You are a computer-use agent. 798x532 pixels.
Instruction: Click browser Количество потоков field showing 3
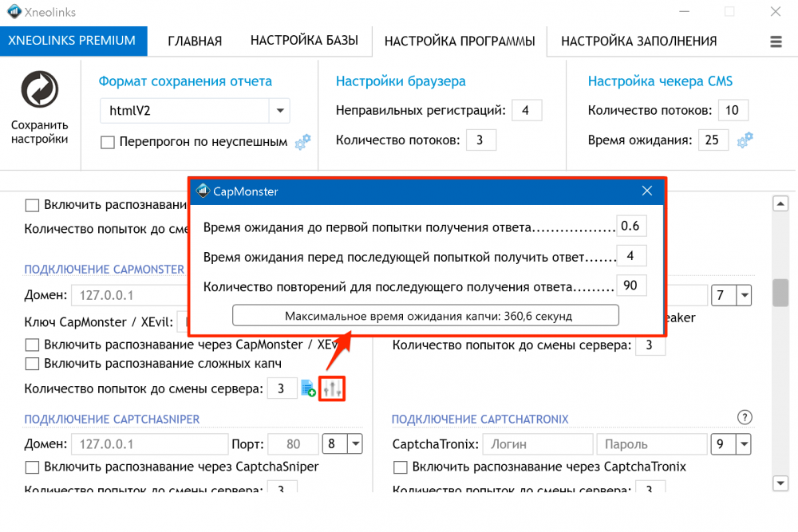point(481,140)
